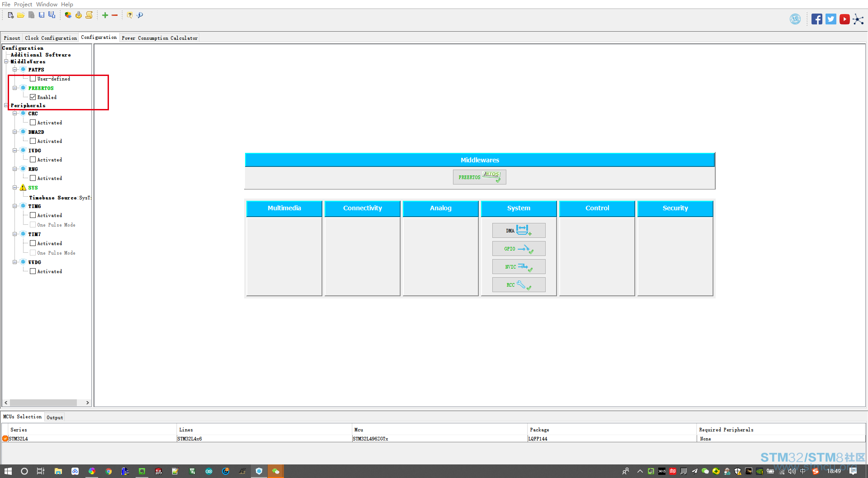Click the New Project toolbar icon

11,15
